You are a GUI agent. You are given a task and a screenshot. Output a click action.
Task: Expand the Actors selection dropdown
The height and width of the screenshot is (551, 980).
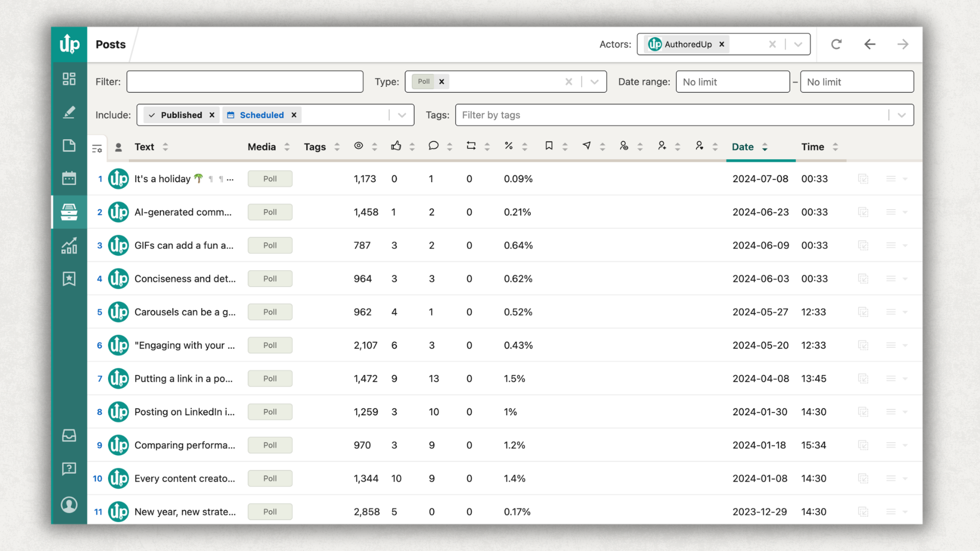pyautogui.click(x=798, y=44)
